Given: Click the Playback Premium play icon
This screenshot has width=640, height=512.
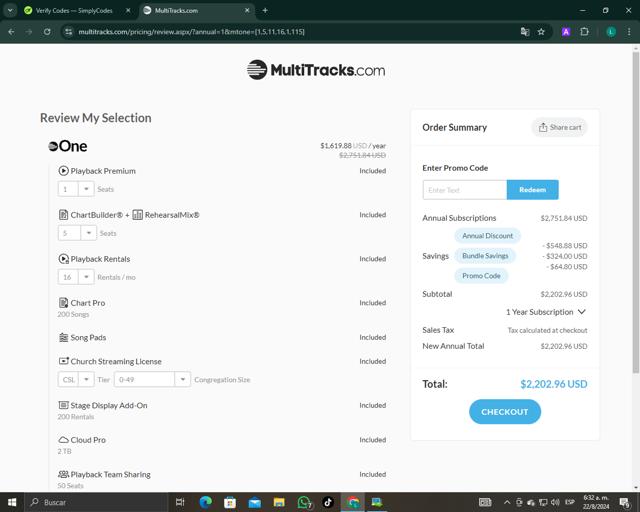Looking at the screenshot, I should pos(63,171).
